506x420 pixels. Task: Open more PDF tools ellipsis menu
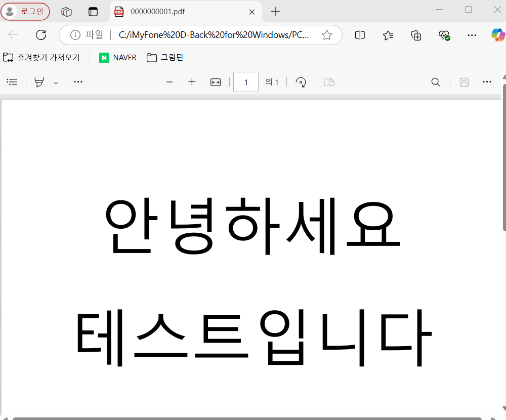coord(78,82)
